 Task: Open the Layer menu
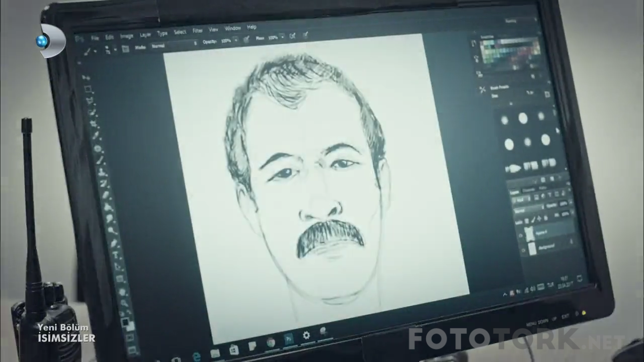[145, 35]
